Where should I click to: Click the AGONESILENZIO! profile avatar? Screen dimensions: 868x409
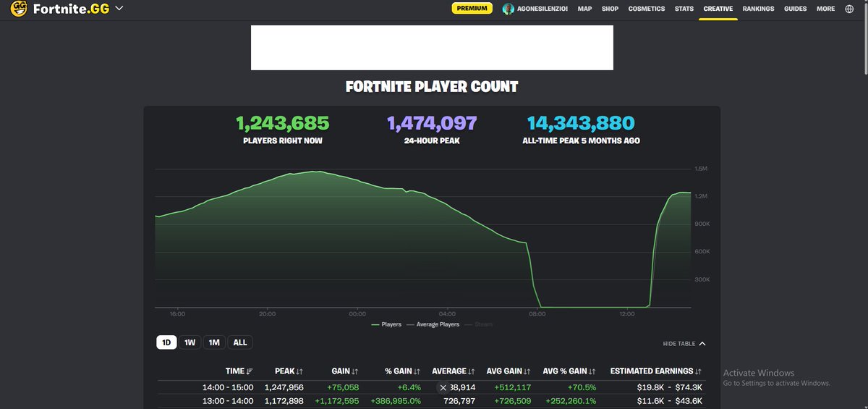509,9
